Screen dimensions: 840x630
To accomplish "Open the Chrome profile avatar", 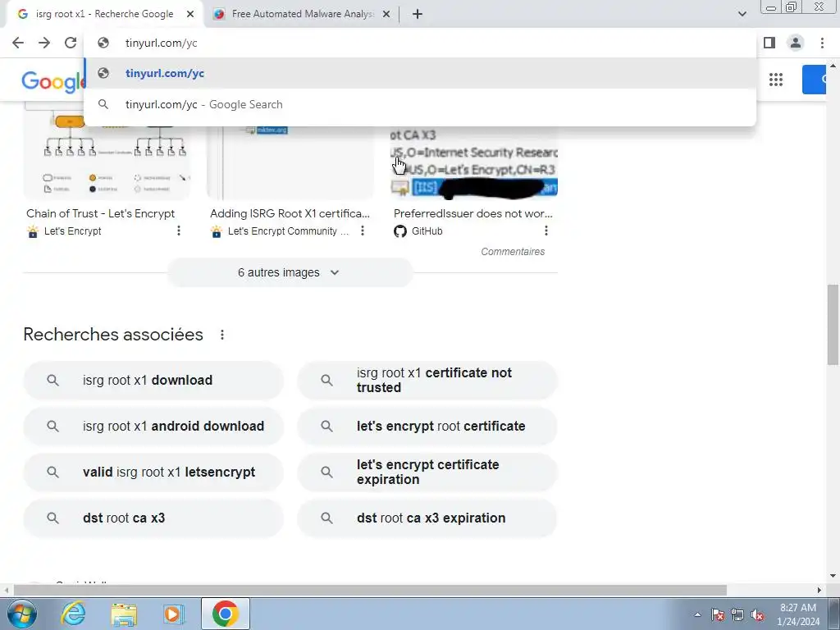I will pos(796,43).
